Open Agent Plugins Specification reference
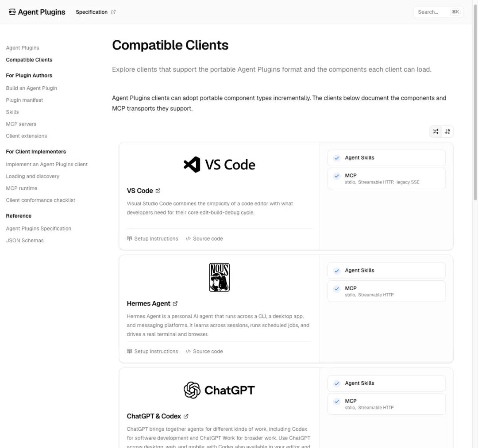The width and height of the screenshot is (478, 448). pyautogui.click(x=39, y=228)
